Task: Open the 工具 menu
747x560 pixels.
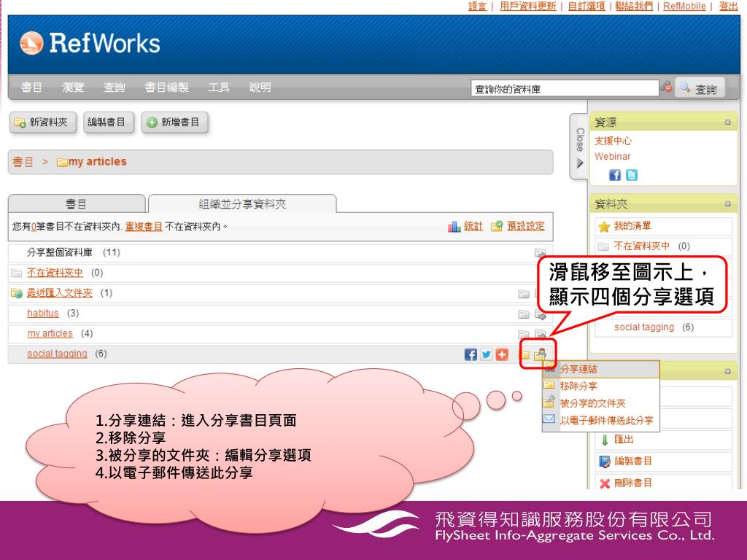Action: [x=219, y=87]
